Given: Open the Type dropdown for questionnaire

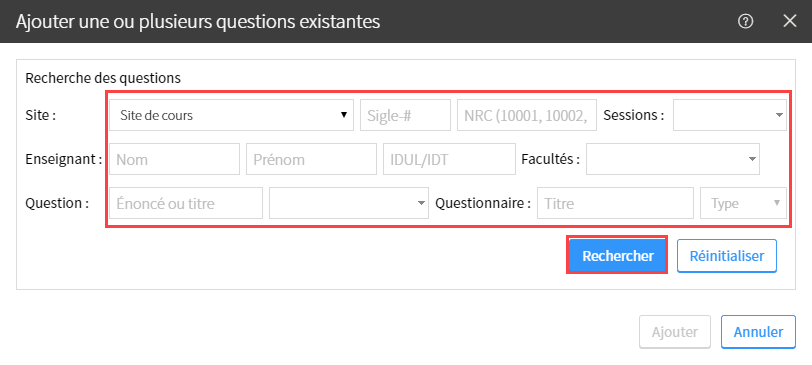Looking at the screenshot, I should 743,203.
